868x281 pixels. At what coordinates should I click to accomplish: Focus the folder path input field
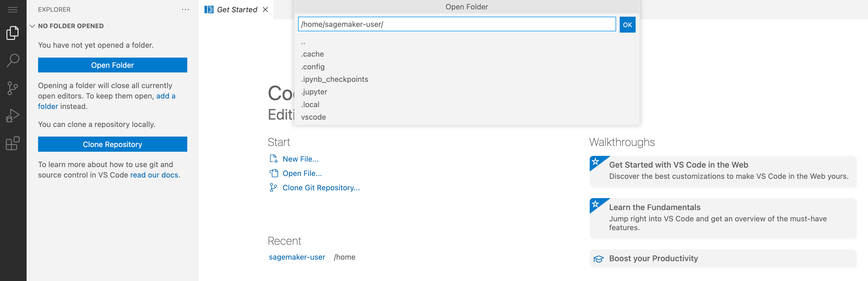point(457,24)
